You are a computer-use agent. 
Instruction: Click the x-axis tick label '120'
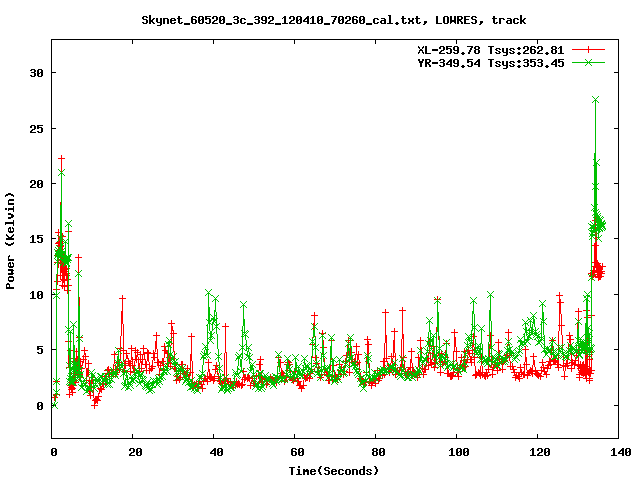tap(540, 452)
